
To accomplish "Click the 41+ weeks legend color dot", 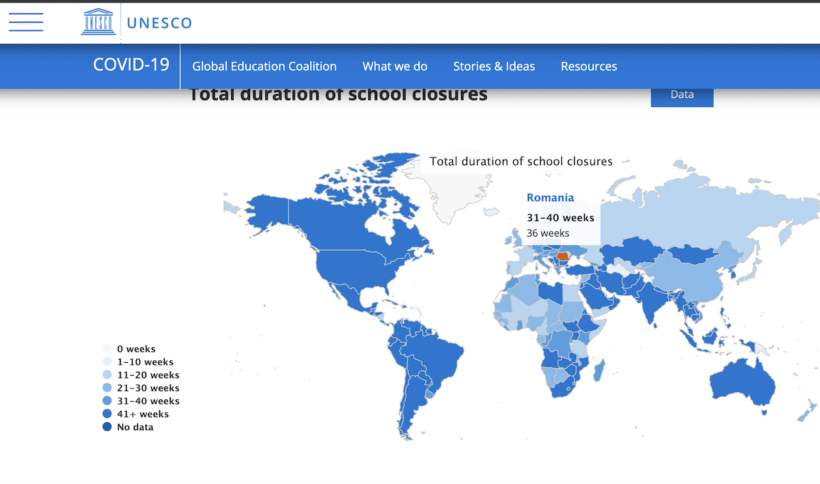I will [107, 414].
